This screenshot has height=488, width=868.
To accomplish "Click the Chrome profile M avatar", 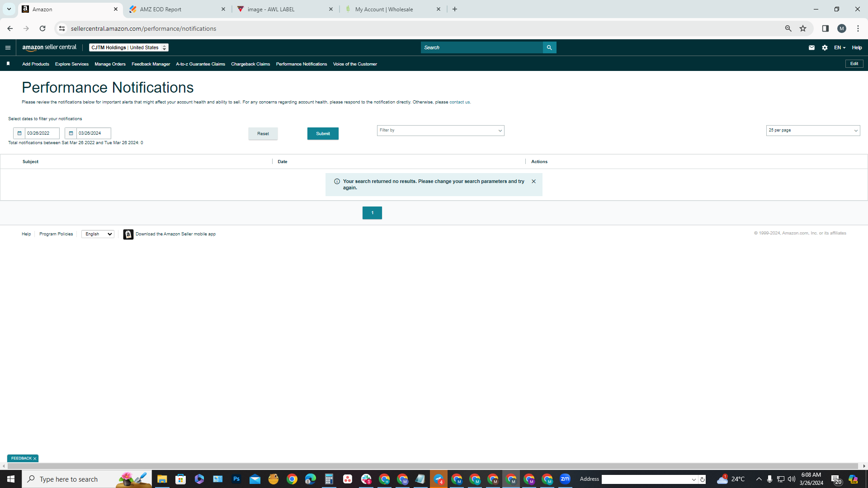I will click(842, 28).
